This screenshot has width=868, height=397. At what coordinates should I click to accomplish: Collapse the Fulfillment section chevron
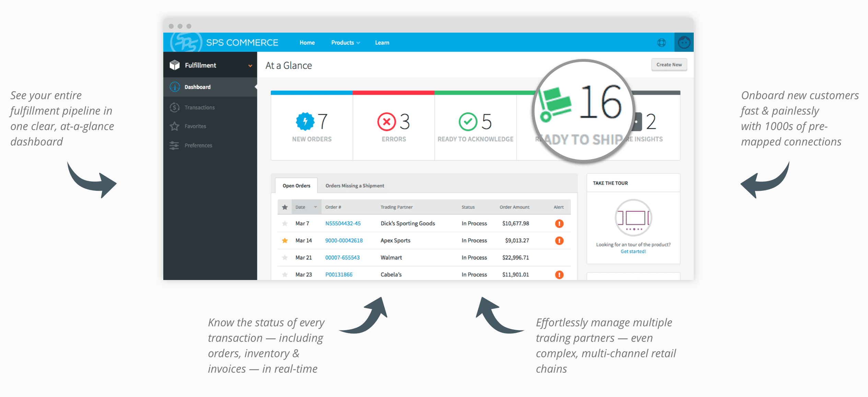(x=250, y=66)
